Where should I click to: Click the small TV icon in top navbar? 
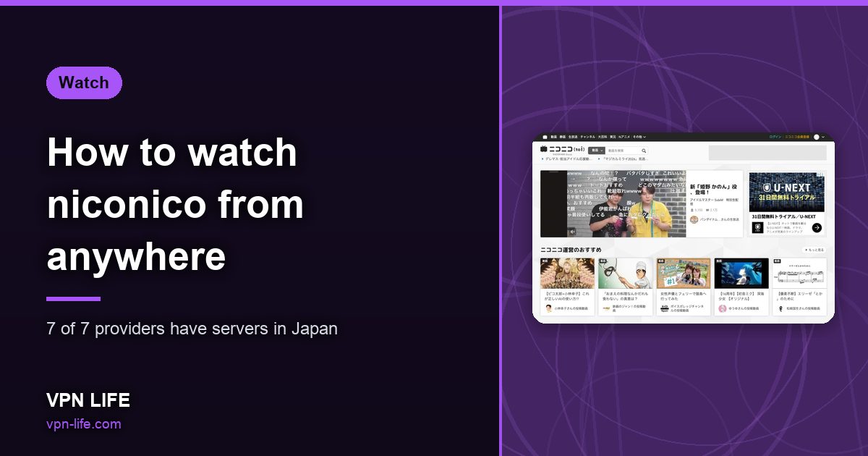(544, 137)
